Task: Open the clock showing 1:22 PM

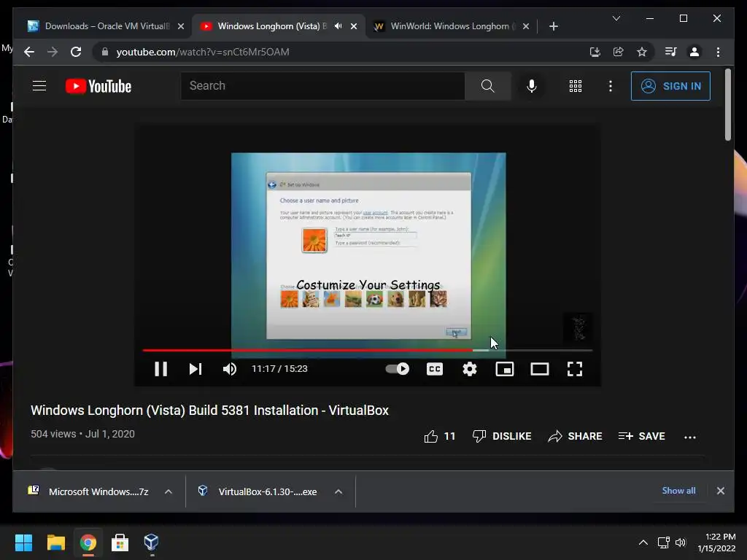Action: (716, 542)
